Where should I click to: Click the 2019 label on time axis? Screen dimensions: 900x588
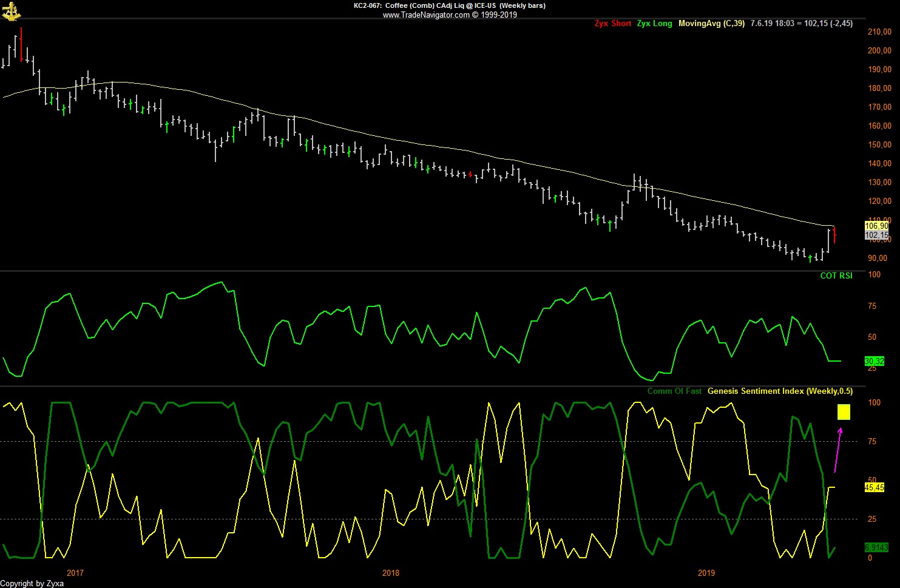pyautogui.click(x=706, y=573)
